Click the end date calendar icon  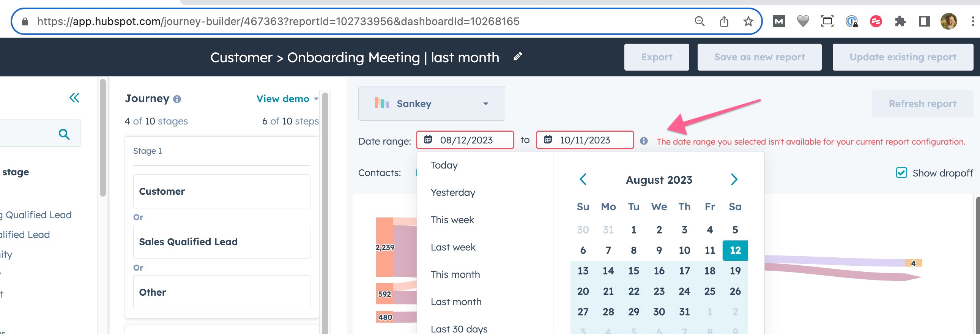click(548, 140)
